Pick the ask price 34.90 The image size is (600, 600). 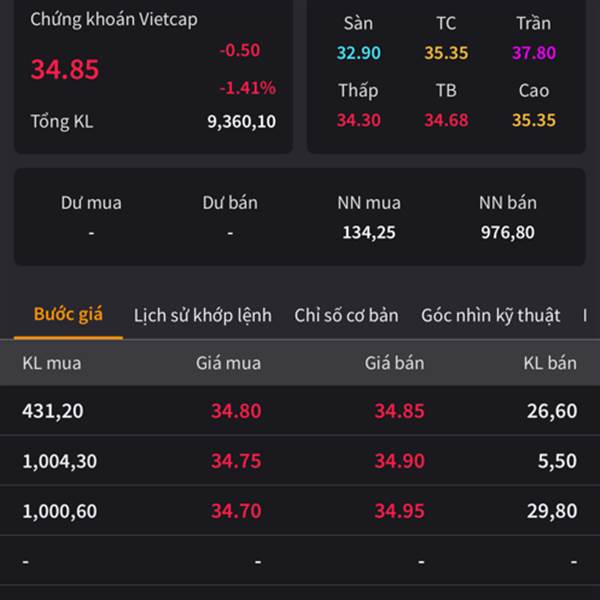pyautogui.click(x=399, y=461)
